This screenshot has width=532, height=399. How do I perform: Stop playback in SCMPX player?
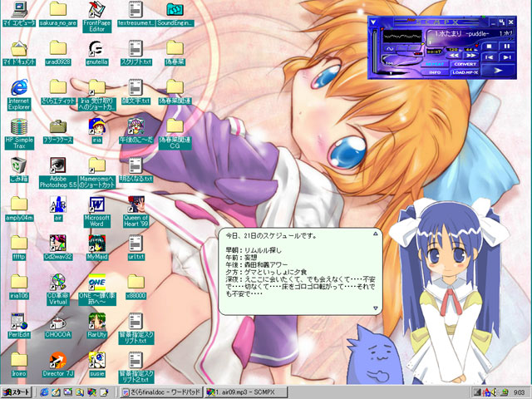489,47
